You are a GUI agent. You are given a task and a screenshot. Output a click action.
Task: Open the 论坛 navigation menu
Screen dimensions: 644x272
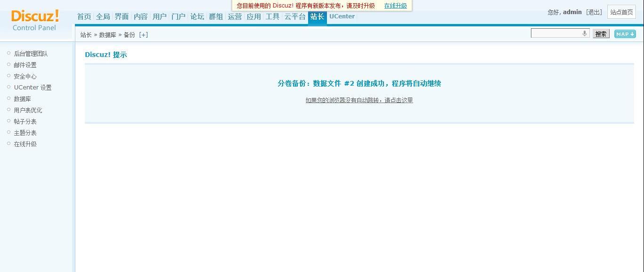(x=197, y=16)
